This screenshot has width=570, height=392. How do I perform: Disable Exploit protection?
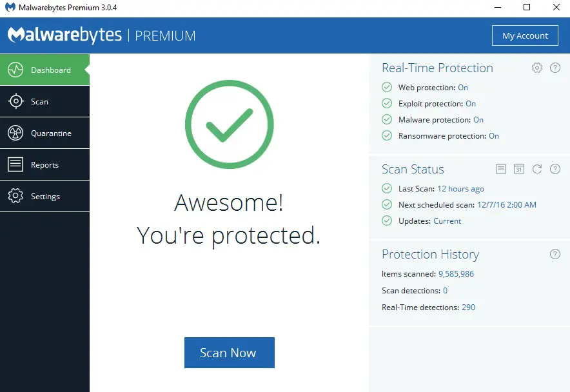470,103
